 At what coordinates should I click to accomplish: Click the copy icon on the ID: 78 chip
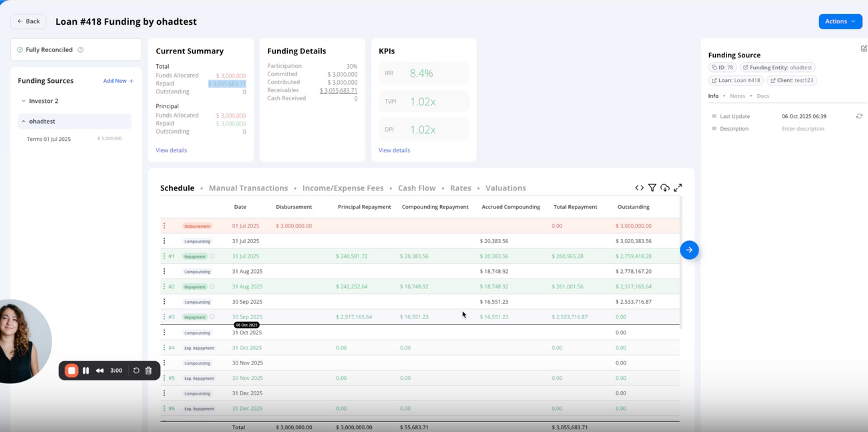[x=713, y=67]
